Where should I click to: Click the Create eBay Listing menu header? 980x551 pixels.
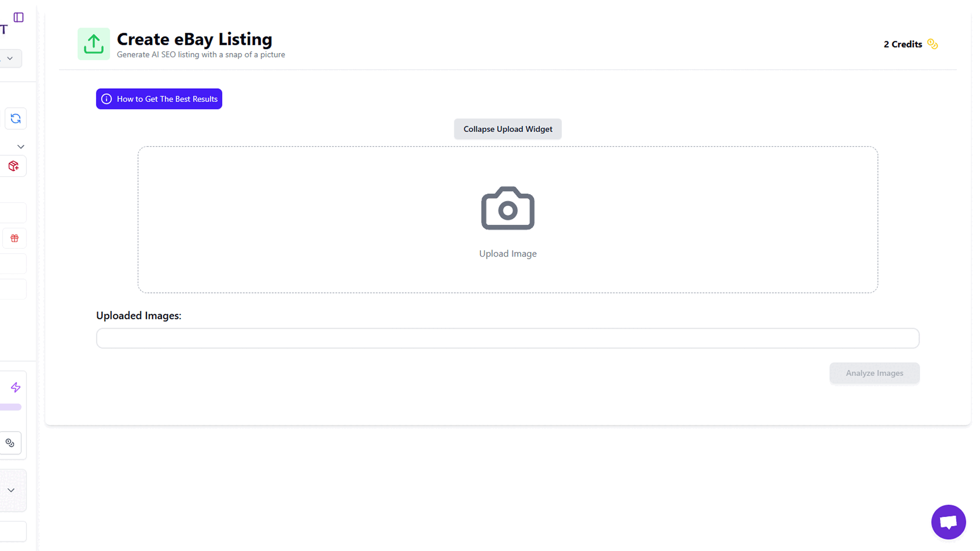[x=194, y=38]
